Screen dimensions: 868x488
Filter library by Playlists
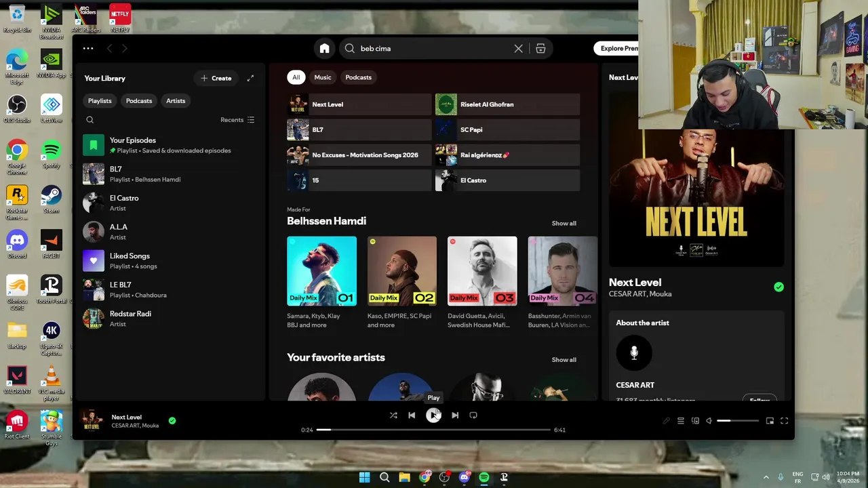click(100, 101)
